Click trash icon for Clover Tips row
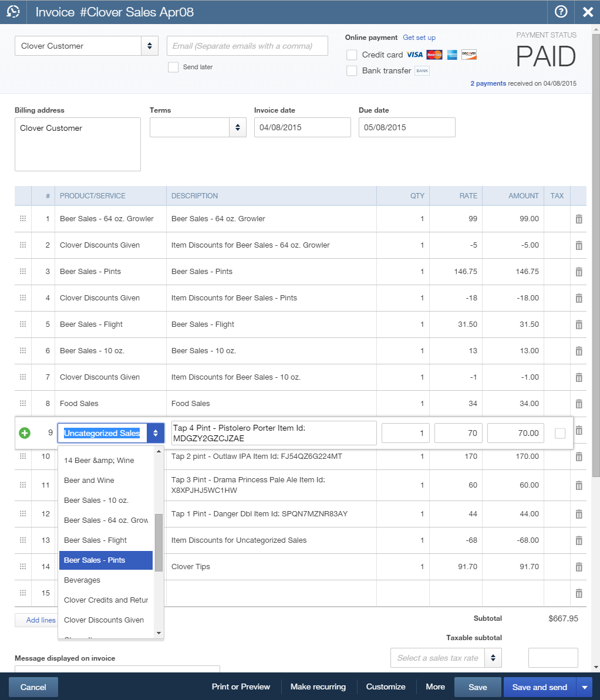This screenshot has height=700, width=600. pyautogui.click(x=578, y=567)
